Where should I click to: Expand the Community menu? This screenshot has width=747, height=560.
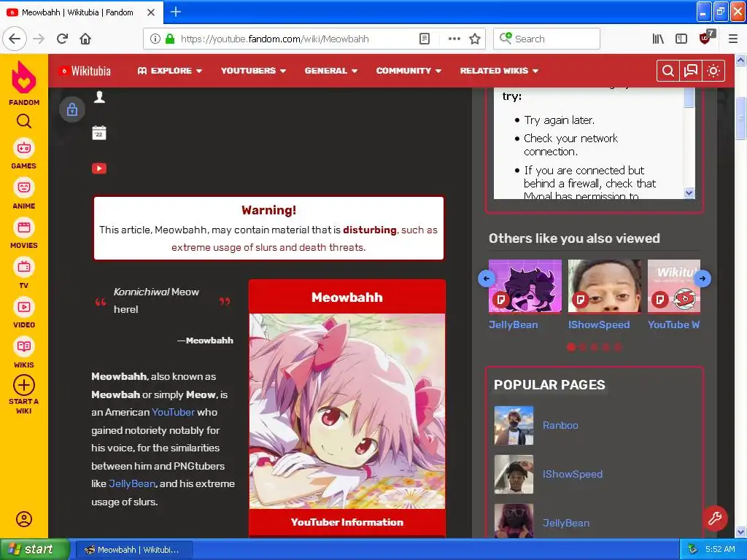click(x=409, y=71)
